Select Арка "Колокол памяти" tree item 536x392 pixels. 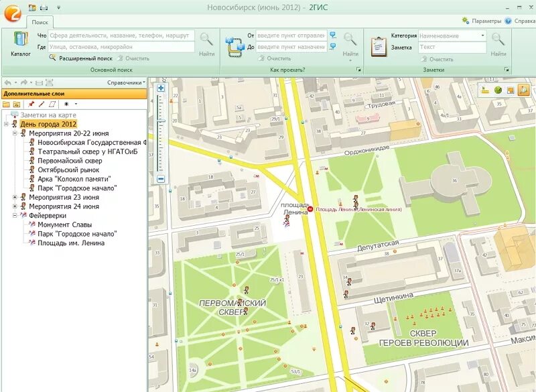tap(74, 179)
